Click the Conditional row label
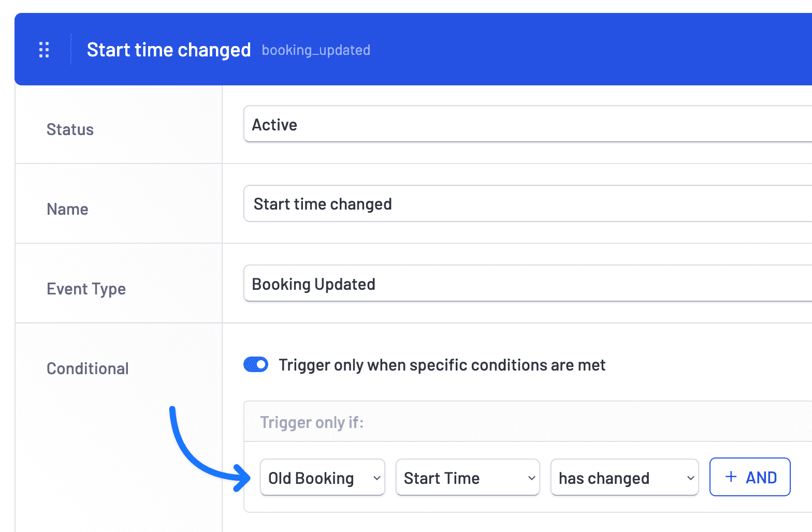The width and height of the screenshot is (812, 532). [88, 368]
